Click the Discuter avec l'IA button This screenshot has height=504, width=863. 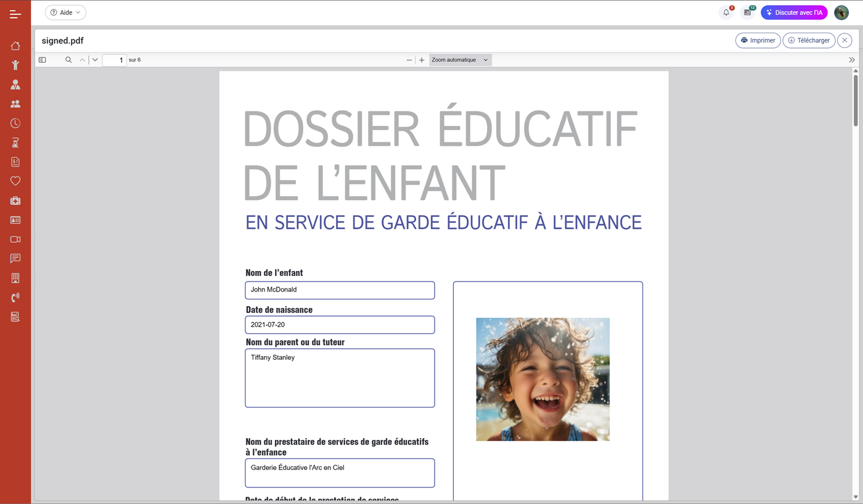click(794, 12)
